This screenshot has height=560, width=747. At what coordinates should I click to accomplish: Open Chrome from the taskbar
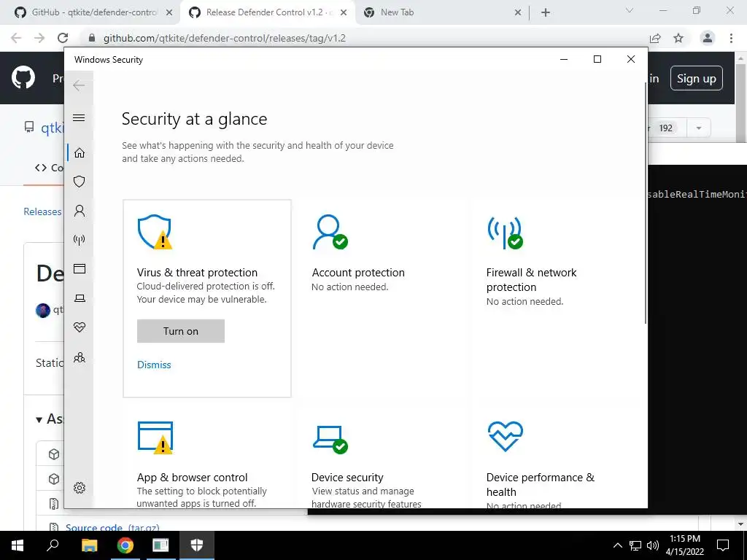[x=125, y=545]
